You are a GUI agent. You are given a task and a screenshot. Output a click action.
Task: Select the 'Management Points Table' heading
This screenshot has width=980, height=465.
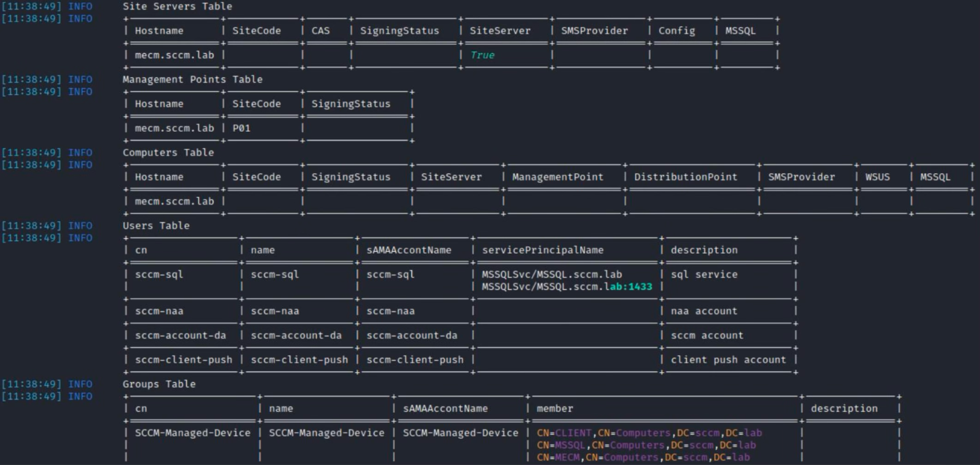tap(192, 79)
